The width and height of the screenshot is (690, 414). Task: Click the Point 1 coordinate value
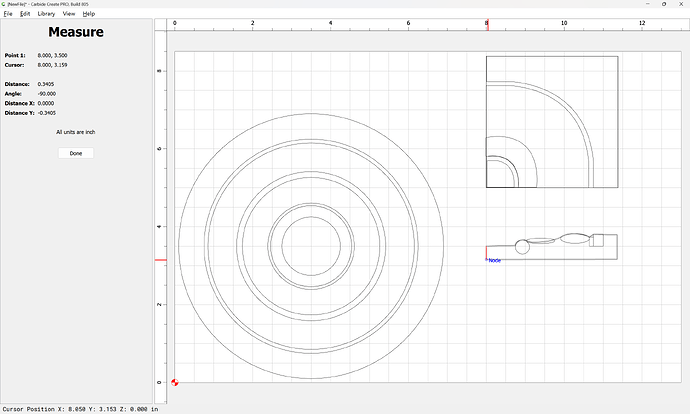[52, 55]
